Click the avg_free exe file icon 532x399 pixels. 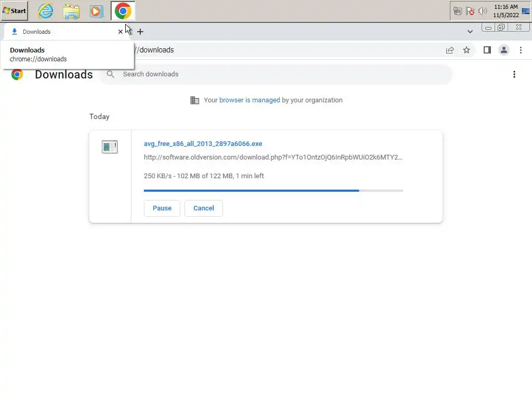(110, 147)
